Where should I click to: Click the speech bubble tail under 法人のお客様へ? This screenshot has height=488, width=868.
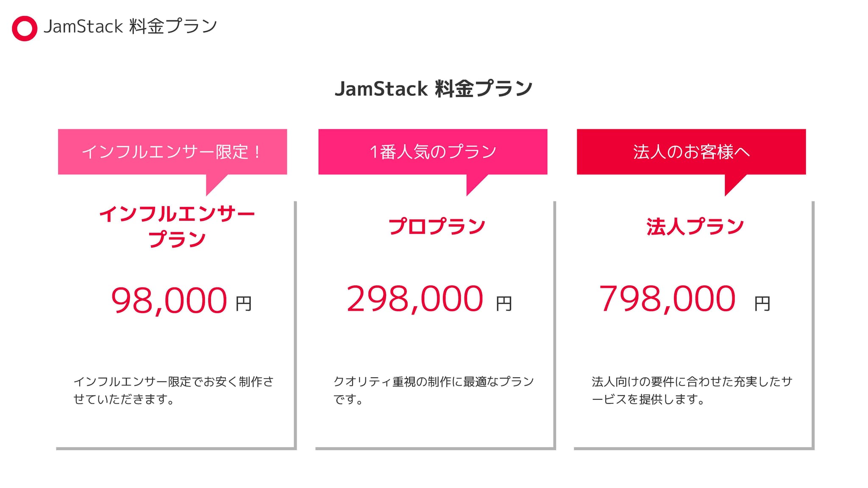pyautogui.click(x=733, y=183)
